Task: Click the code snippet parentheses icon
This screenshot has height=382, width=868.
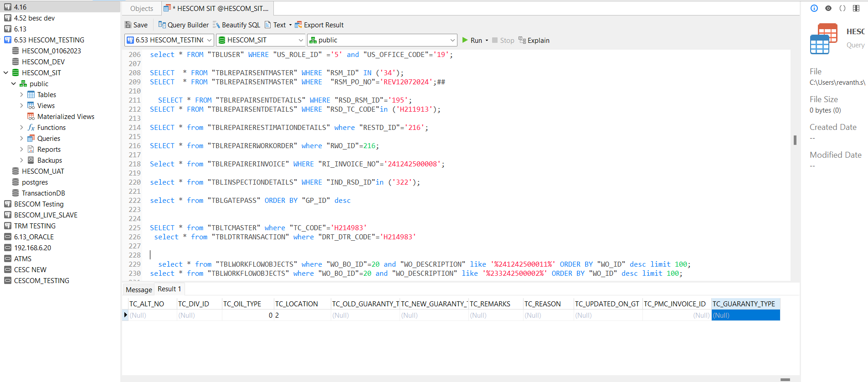Action: click(842, 8)
